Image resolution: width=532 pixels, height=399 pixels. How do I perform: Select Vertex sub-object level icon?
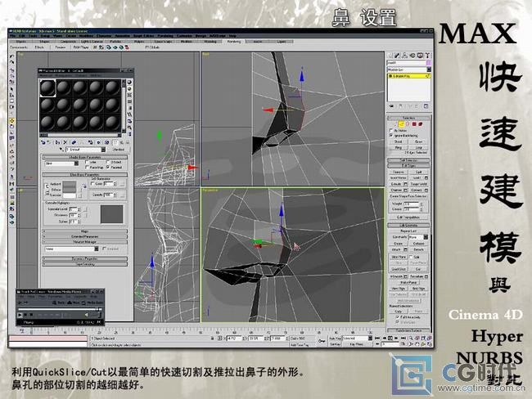[x=396, y=124]
